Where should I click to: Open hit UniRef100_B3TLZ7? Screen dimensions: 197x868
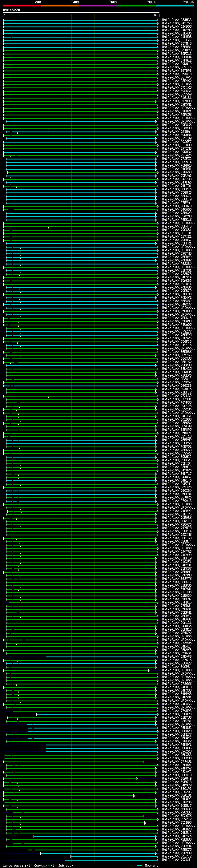(x=177, y=40)
